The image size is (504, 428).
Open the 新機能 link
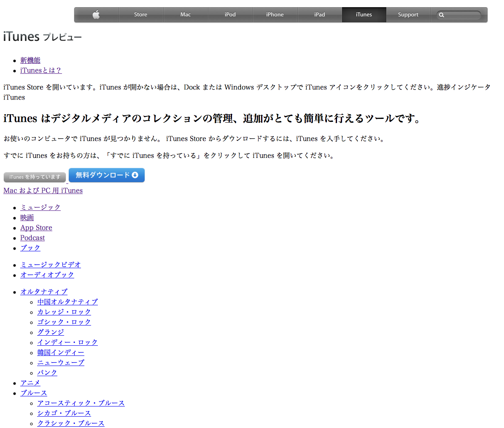point(30,60)
